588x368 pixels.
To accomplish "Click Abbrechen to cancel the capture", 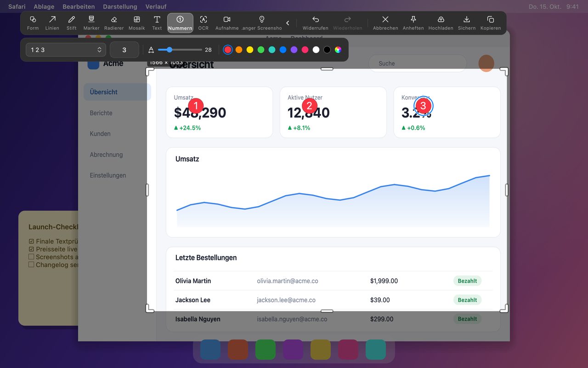I will coord(385,23).
